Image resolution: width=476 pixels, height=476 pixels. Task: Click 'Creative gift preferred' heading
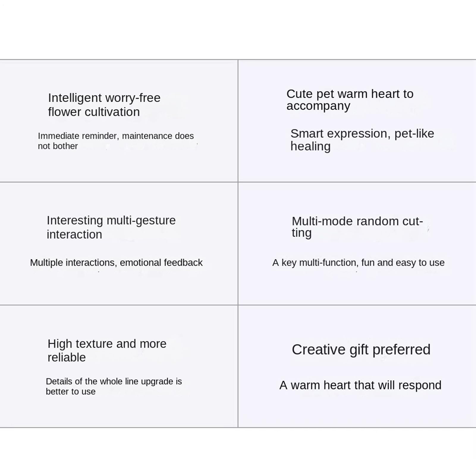(361, 350)
